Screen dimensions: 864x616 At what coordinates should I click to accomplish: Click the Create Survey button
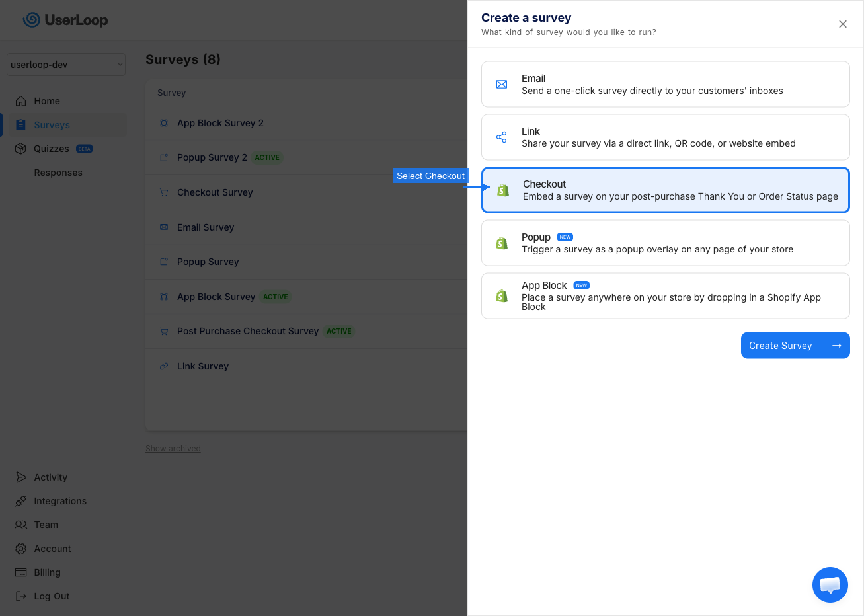coord(795,345)
